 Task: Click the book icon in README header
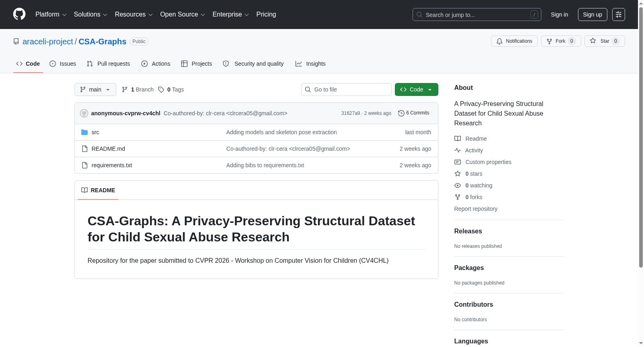[x=85, y=190]
